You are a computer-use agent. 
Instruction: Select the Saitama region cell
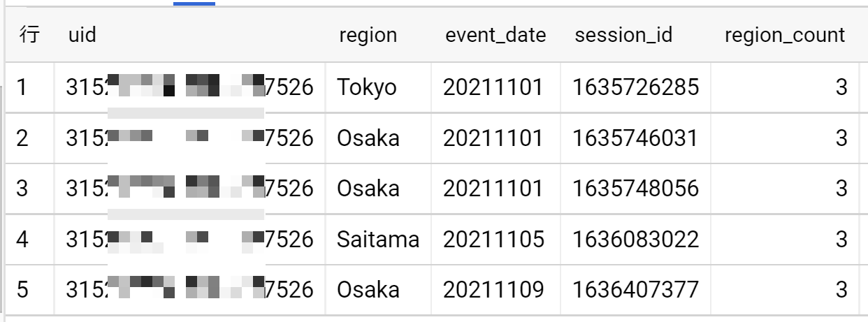pyautogui.click(x=378, y=240)
